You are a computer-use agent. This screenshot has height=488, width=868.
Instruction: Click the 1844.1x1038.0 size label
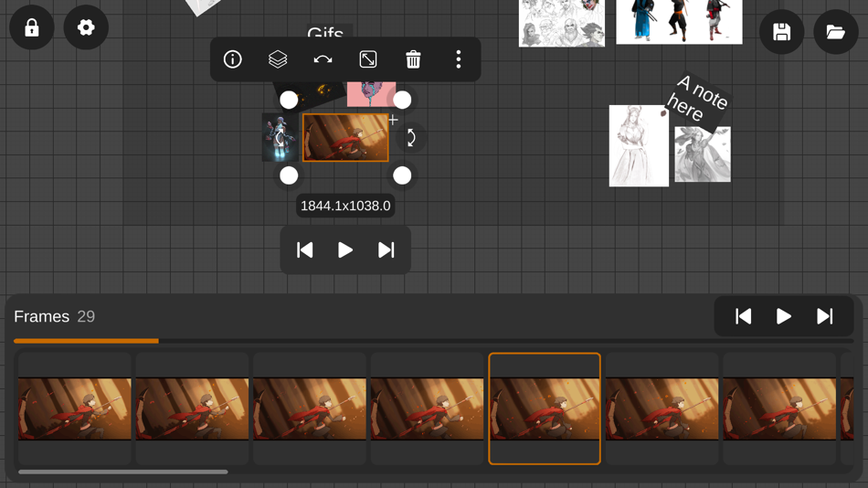(345, 206)
